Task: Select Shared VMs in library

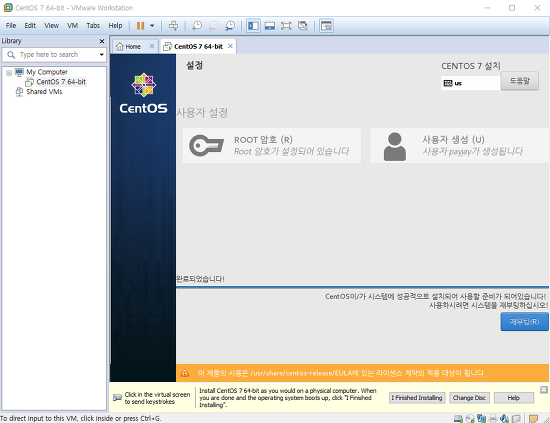Action: click(44, 92)
